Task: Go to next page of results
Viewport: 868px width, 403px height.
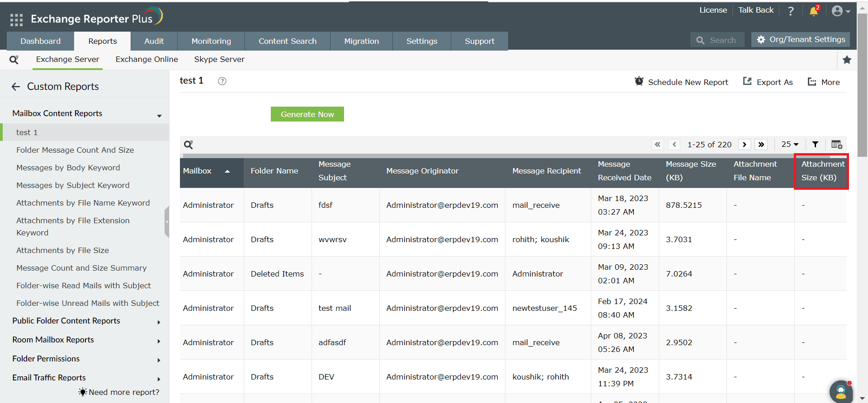Action: click(745, 145)
